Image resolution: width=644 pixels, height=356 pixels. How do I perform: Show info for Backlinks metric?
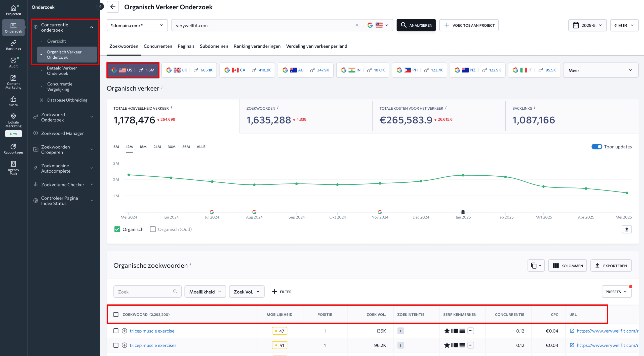(x=535, y=108)
